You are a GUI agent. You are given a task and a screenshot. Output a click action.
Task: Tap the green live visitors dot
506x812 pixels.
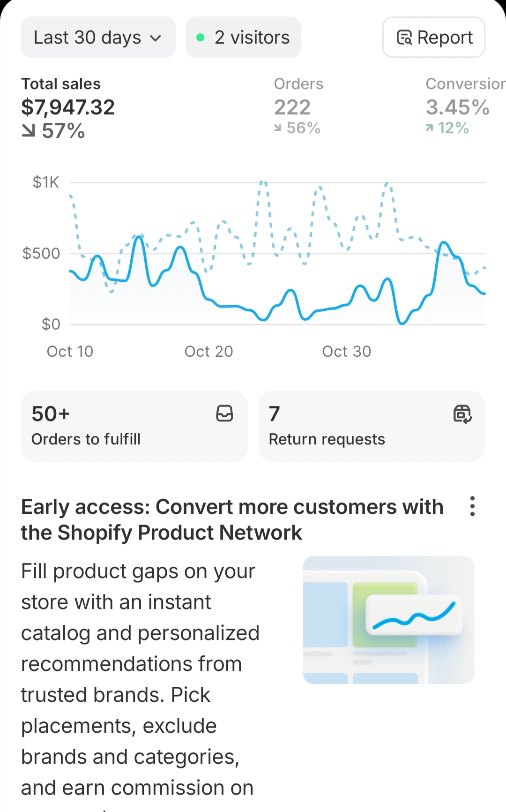click(x=201, y=38)
